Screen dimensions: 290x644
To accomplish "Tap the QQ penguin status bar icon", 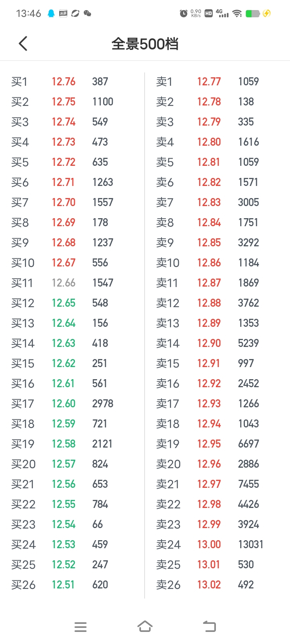I will (51, 13).
